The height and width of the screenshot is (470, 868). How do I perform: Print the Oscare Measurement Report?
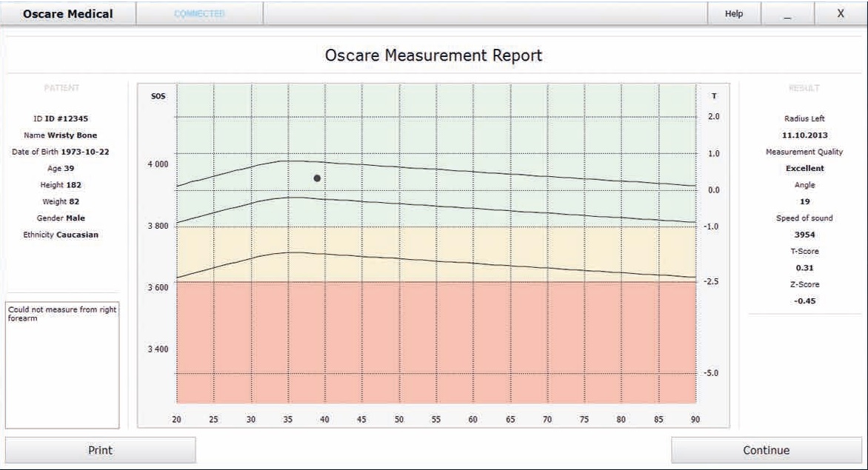coord(101,449)
